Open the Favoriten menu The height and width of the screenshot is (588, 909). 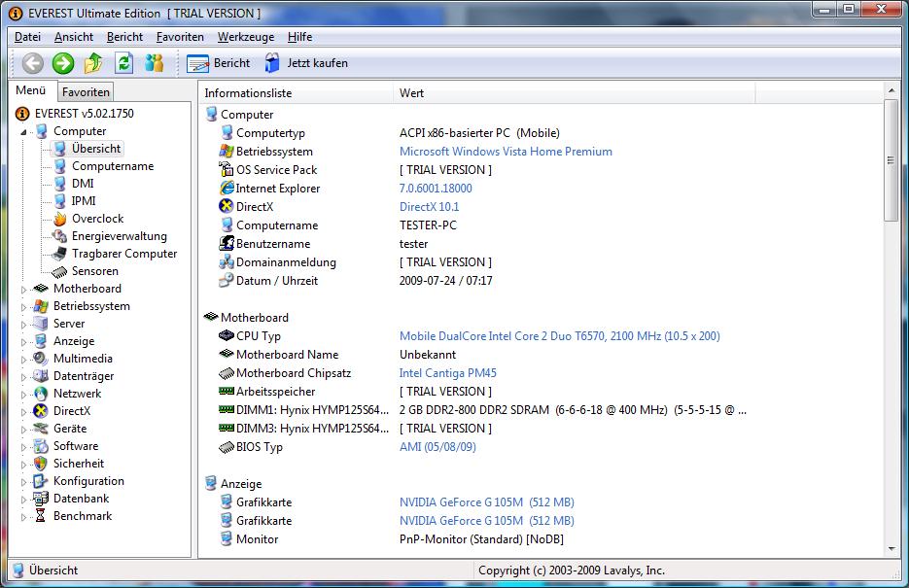click(x=180, y=37)
